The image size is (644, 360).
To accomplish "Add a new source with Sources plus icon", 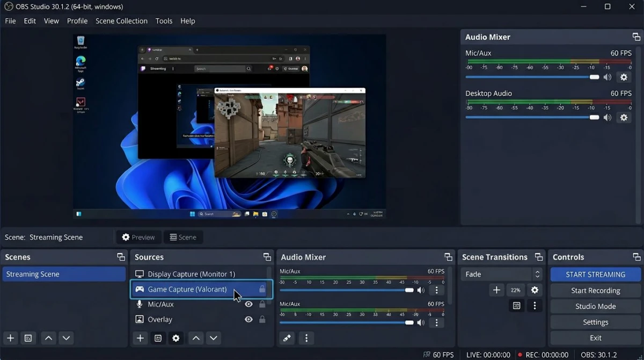I will click(x=140, y=338).
